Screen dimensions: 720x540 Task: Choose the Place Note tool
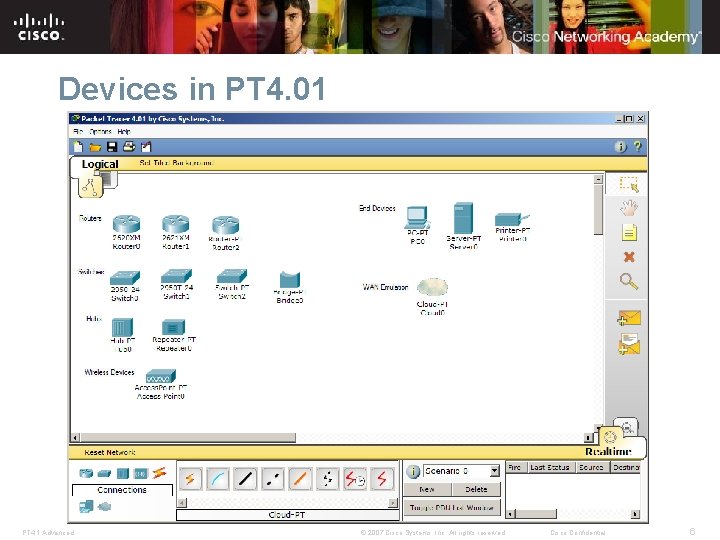click(x=629, y=233)
